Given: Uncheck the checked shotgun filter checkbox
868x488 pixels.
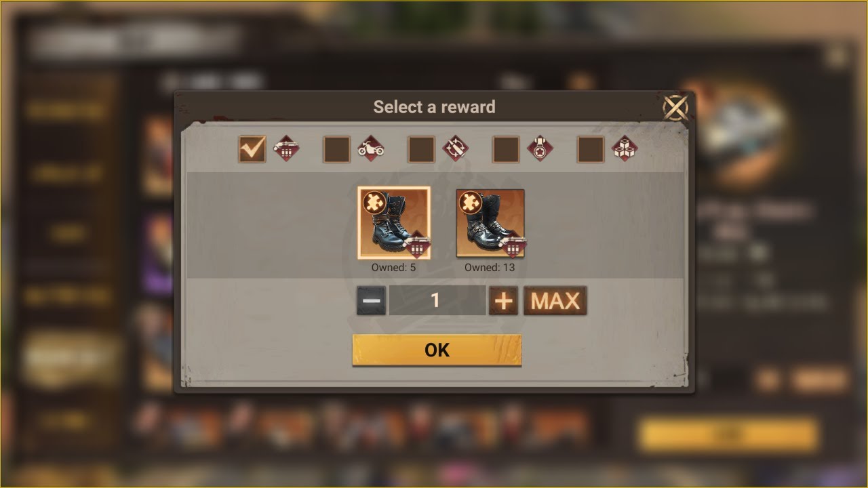Looking at the screenshot, I should coord(252,149).
